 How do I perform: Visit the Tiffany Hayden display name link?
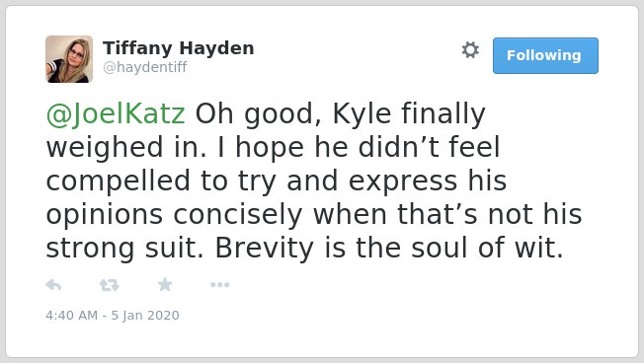pos(178,48)
